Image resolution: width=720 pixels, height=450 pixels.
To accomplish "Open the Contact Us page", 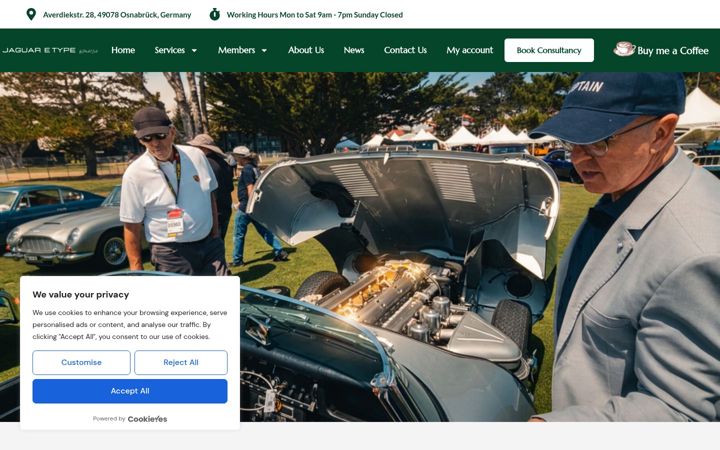I will click(x=405, y=50).
